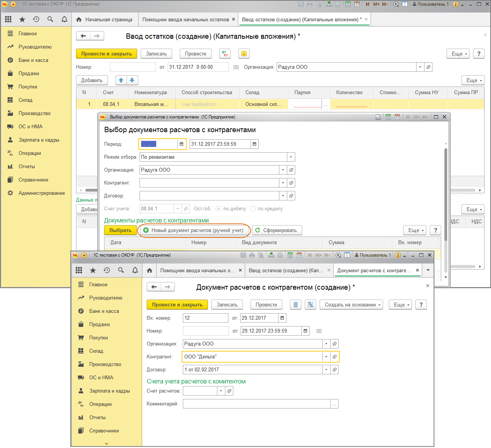491x448 pixels.
Task: Open the History clock icon
Action: [x=36, y=19]
